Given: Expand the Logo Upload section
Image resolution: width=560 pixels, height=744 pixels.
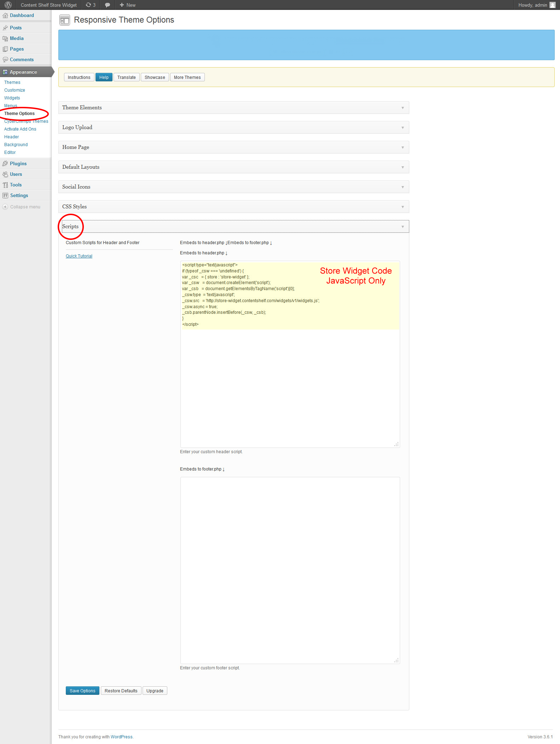Looking at the screenshot, I should click(x=233, y=127).
